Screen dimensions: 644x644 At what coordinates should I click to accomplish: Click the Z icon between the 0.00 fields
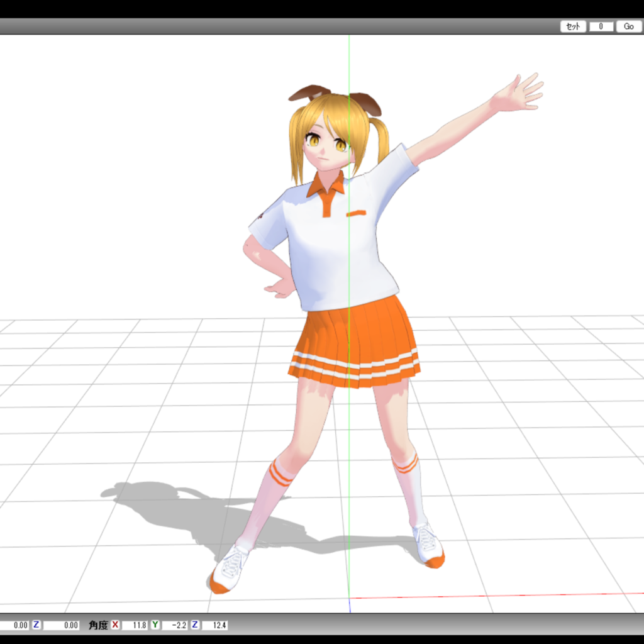point(36,625)
